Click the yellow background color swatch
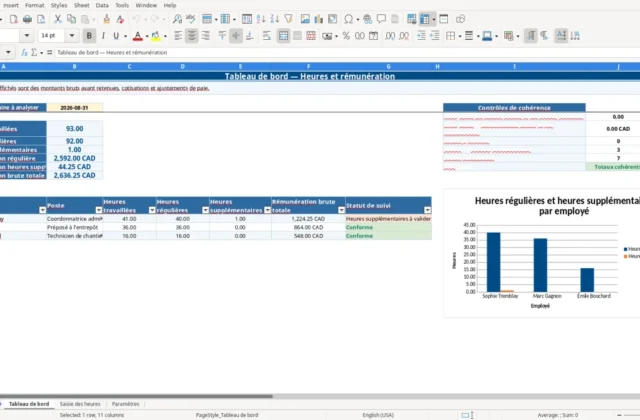Viewport: 640px width, 420px height. pos(156,36)
